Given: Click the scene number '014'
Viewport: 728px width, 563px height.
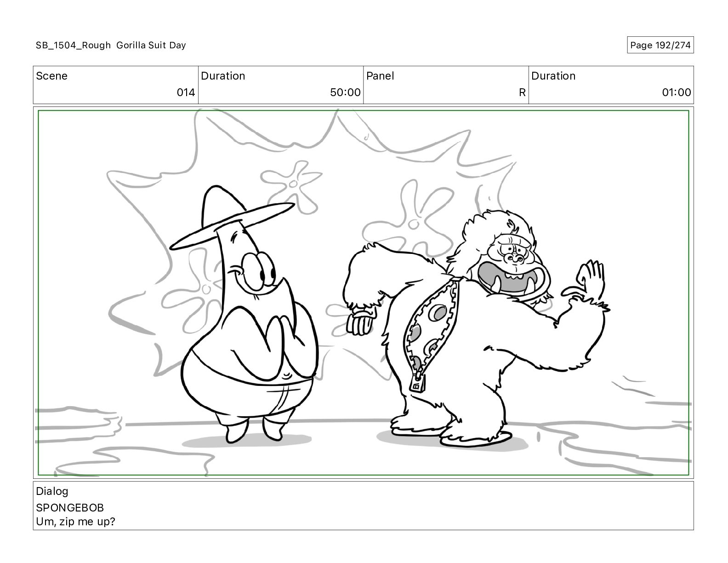Looking at the screenshot, I should [x=186, y=92].
